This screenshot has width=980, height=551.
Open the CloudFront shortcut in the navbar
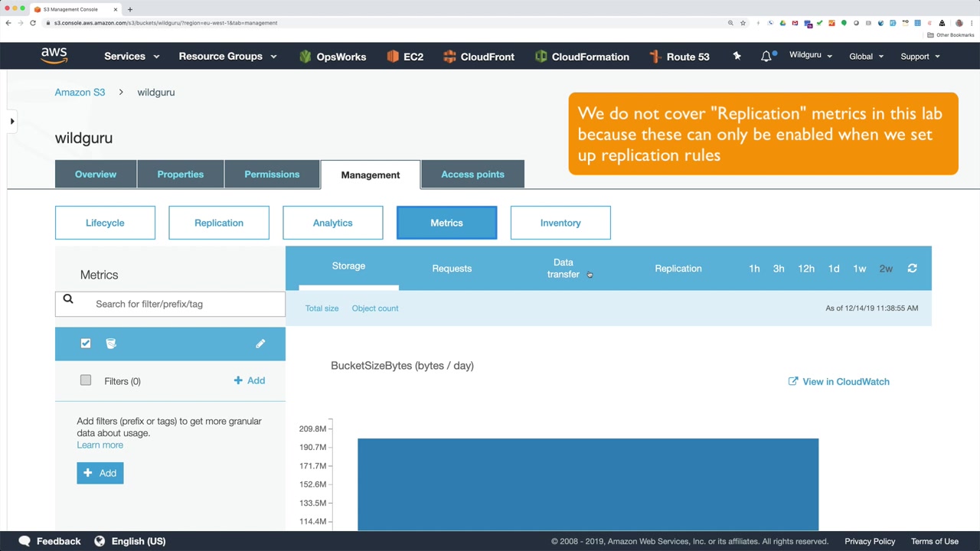pyautogui.click(x=479, y=57)
